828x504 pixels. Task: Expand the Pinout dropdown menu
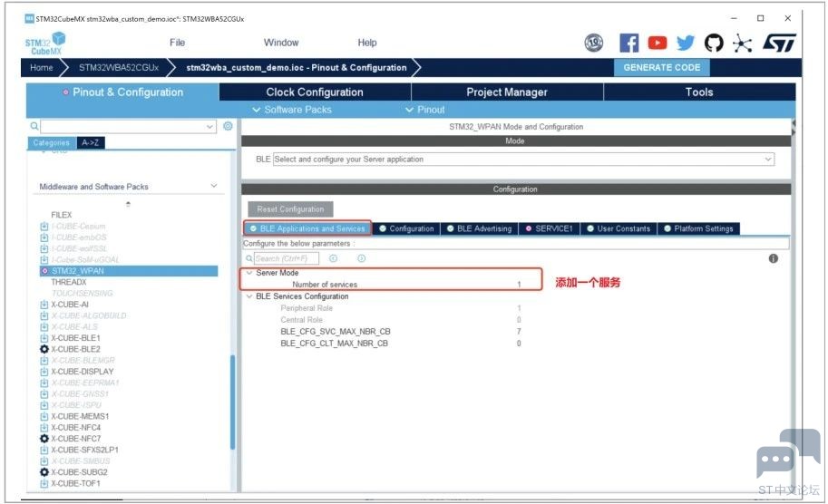coord(425,110)
